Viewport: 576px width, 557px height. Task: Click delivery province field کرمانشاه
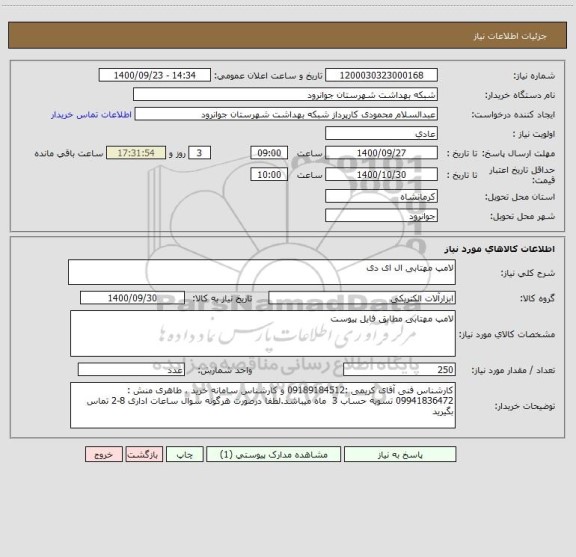(381, 196)
